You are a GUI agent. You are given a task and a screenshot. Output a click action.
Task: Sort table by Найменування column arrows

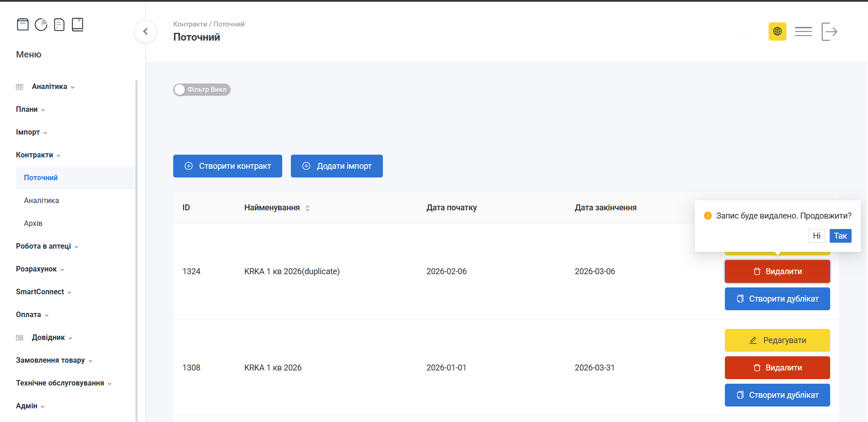point(308,208)
